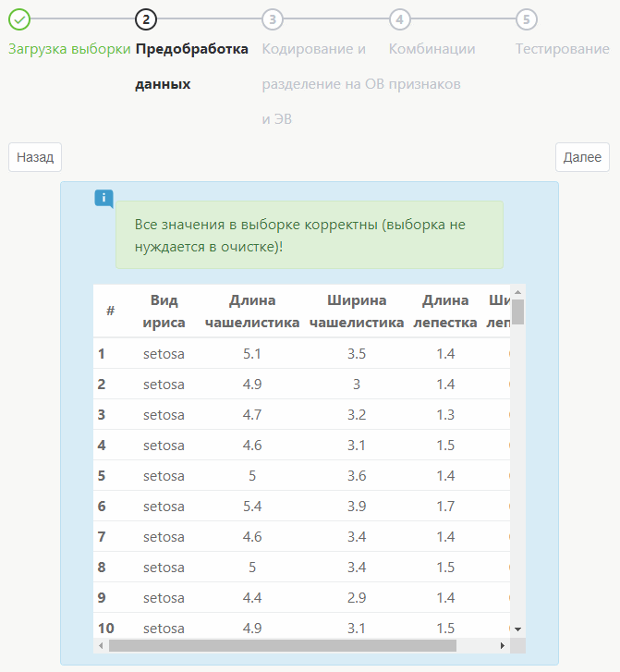The image size is (620, 672).
Task: Click table scroll right arrow
Action: [502, 645]
